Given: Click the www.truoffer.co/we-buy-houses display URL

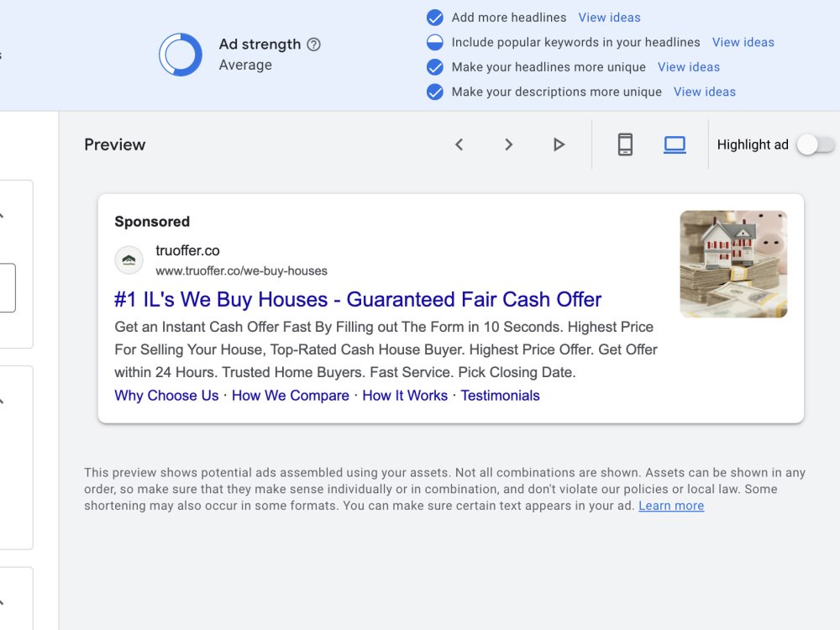Looking at the screenshot, I should (242, 271).
